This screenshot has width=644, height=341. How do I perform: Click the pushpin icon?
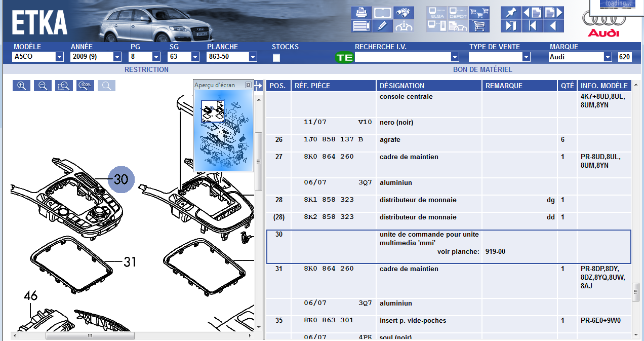tap(511, 12)
